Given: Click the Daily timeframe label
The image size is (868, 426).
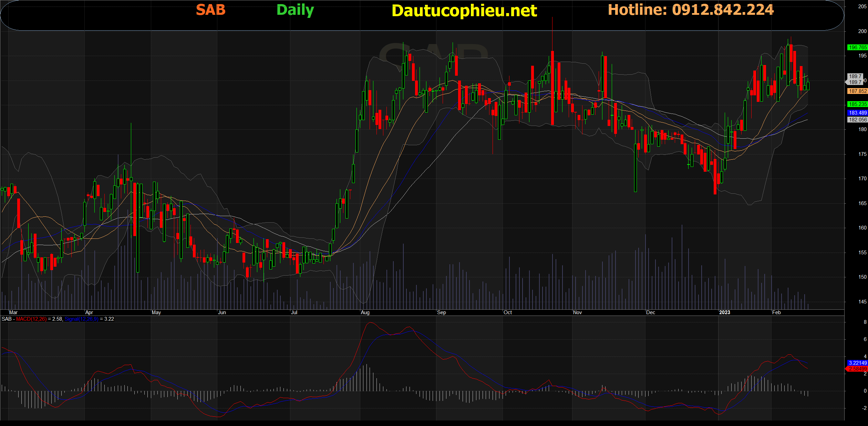Looking at the screenshot, I should point(295,10).
